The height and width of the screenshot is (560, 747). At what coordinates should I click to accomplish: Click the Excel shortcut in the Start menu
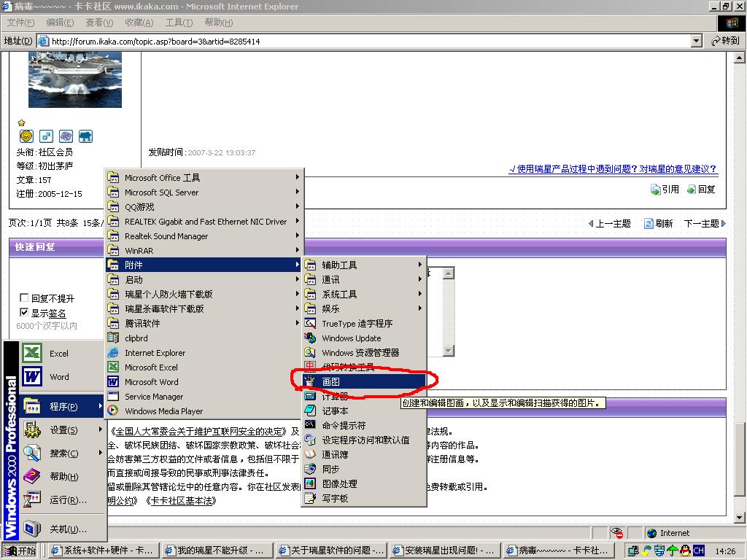pyautogui.click(x=61, y=354)
